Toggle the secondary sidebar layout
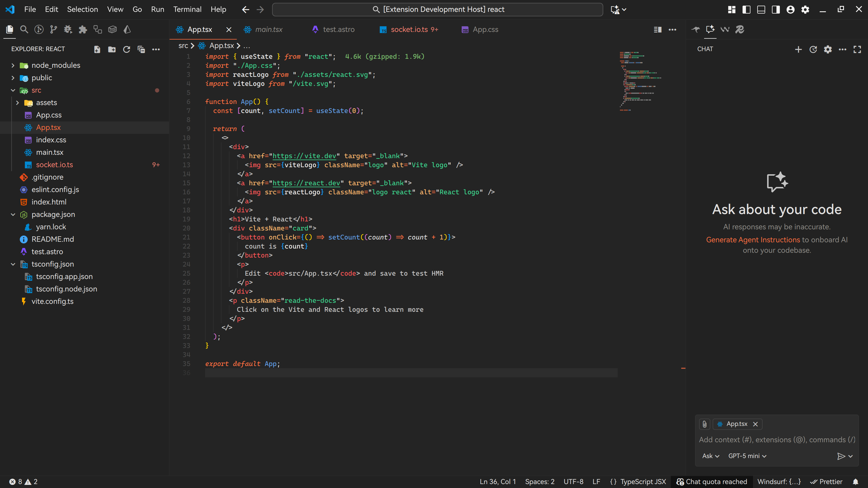 pyautogui.click(x=776, y=9)
